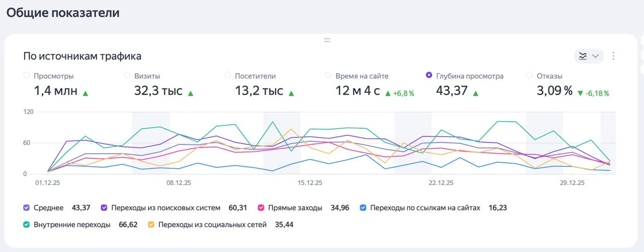
Task: Select the Отказы radio option
Action: [x=529, y=76]
